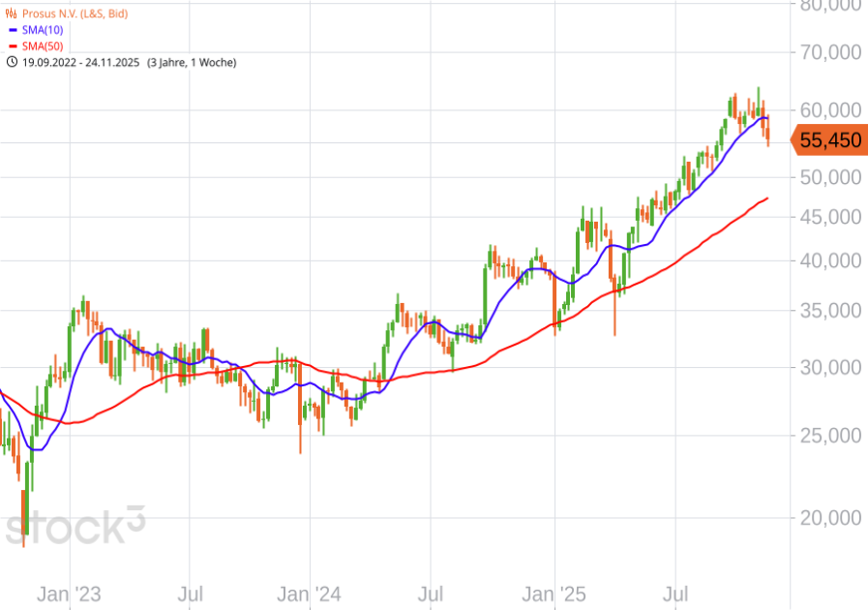The height and width of the screenshot is (610, 868).
Task: Click the clock icon before the date range
Action: point(12,62)
